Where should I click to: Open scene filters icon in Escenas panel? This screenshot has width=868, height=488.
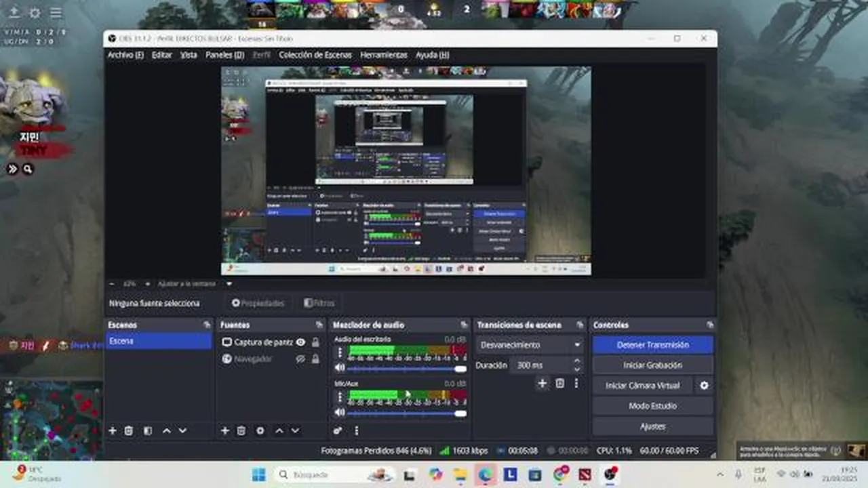tap(148, 430)
